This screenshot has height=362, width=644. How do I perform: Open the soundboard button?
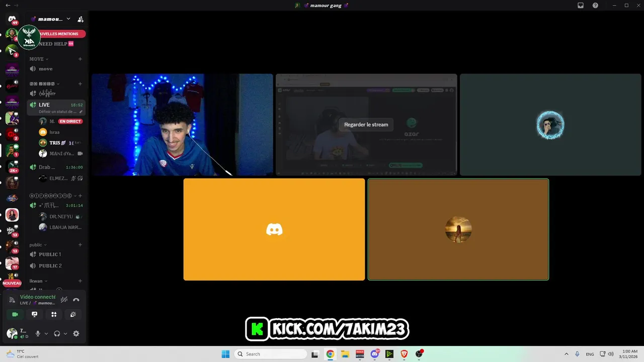point(73,314)
